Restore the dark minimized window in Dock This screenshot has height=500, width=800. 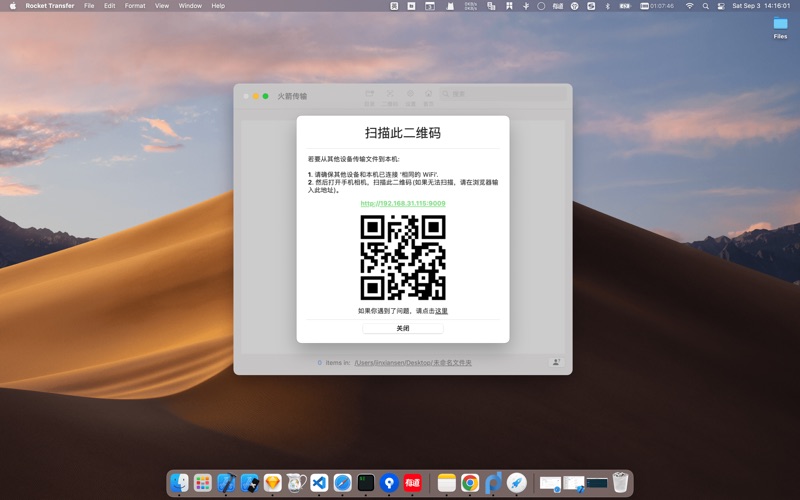coord(597,483)
